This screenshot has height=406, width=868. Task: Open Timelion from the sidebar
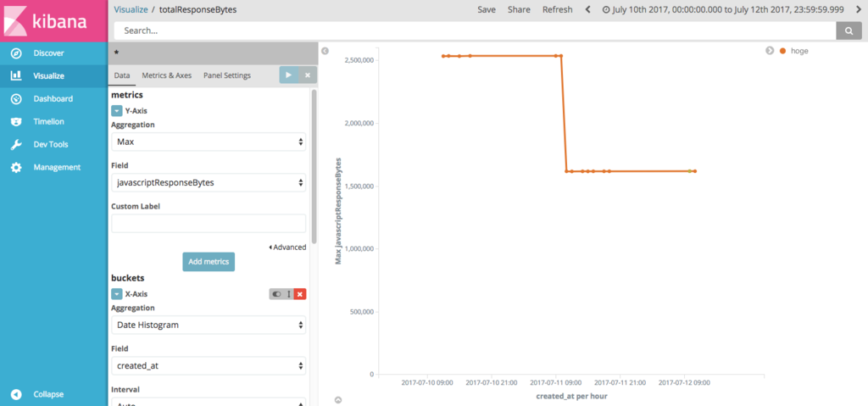(53, 121)
